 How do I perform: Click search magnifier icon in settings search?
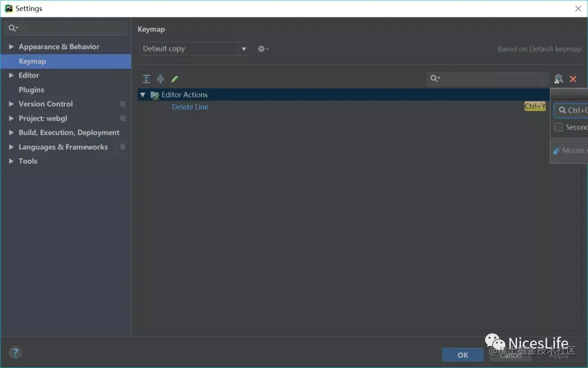13,28
